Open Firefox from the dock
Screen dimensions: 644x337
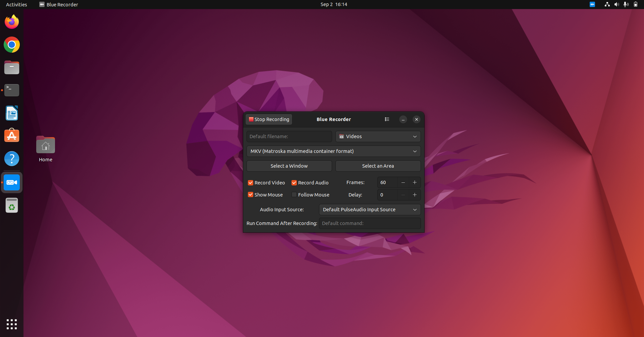click(11, 21)
